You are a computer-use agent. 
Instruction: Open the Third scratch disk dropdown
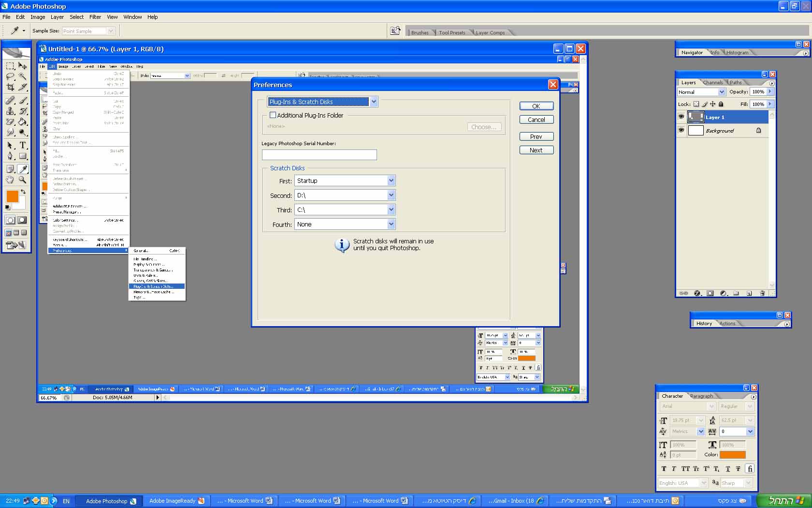click(391, 209)
